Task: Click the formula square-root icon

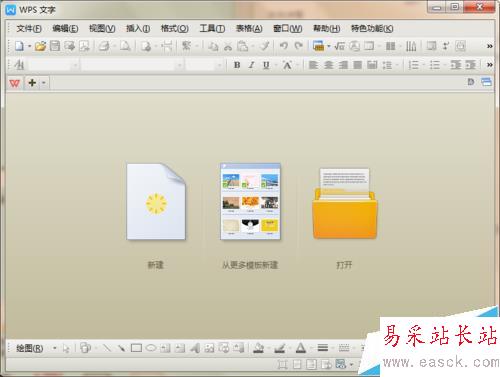Action: 339,46
